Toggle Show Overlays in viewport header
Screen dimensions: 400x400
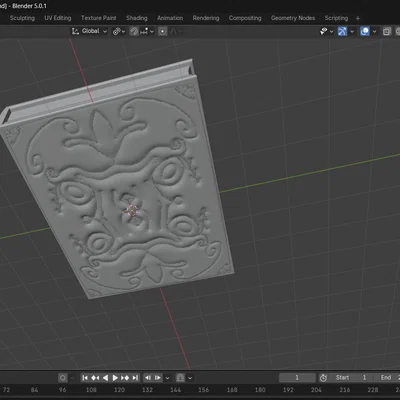pyautogui.click(x=365, y=31)
